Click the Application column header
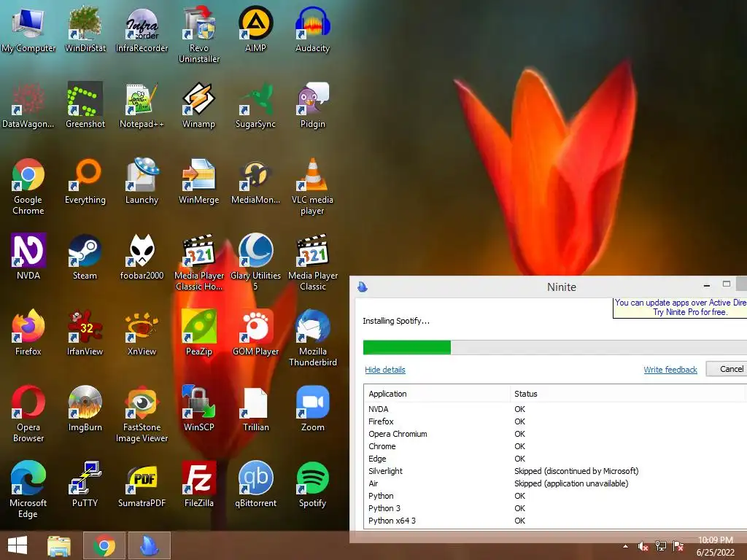The height and width of the screenshot is (560, 747). click(437, 394)
